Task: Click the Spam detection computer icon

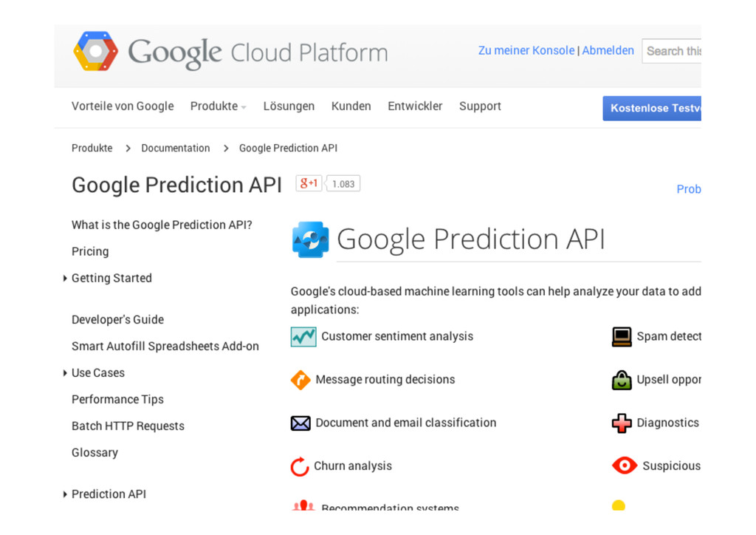Action: coord(622,337)
